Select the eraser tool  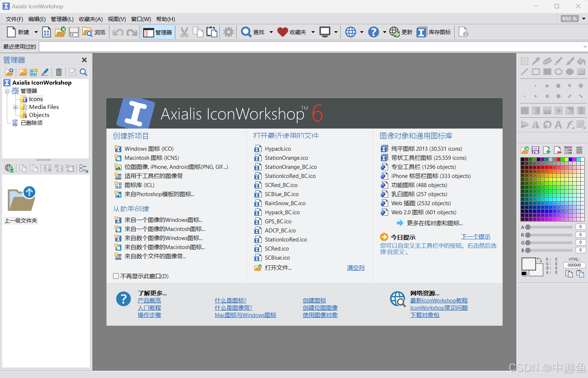coord(547,61)
